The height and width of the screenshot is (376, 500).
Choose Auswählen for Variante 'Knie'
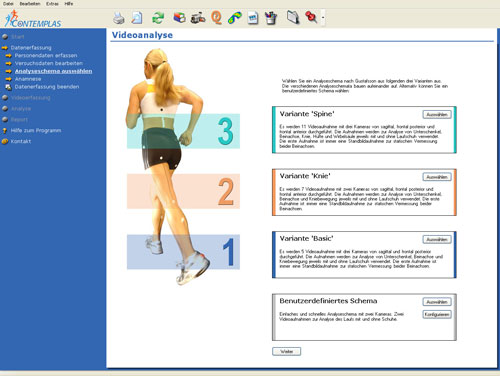tap(437, 177)
